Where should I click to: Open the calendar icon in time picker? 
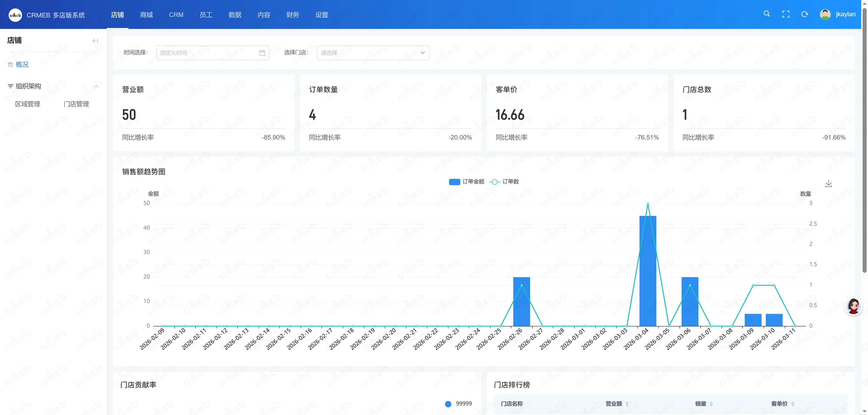pyautogui.click(x=262, y=53)
